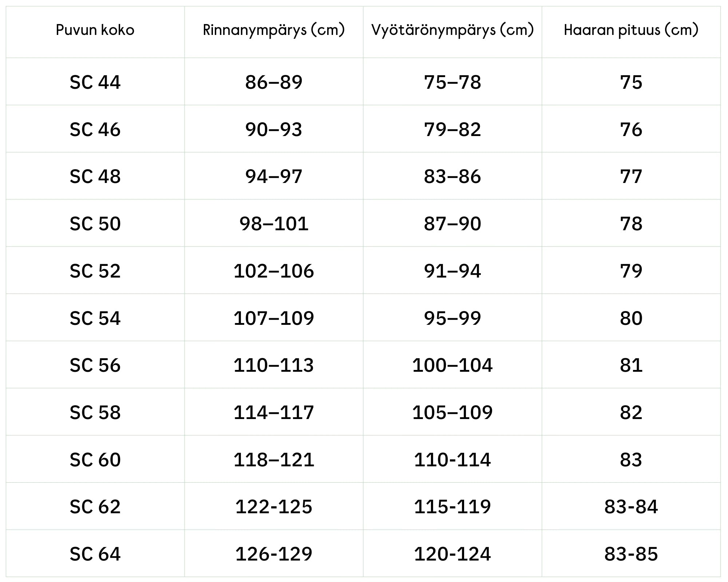Click the Vyötärönympärys (cm) column header
728x582 pixels.
point(452,30)
